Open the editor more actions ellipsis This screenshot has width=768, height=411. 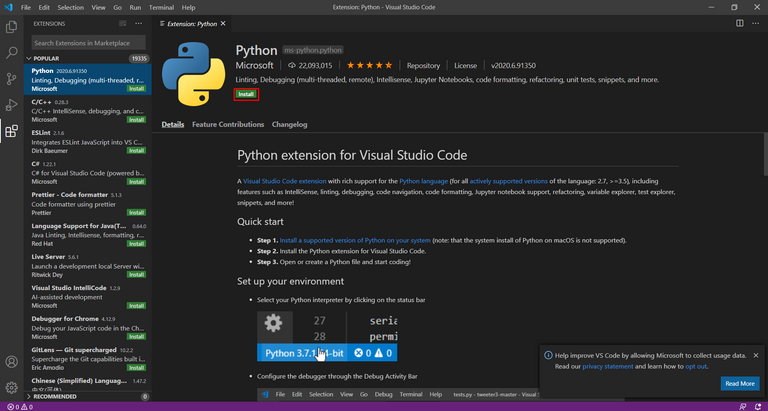click(x=755, y=23)
